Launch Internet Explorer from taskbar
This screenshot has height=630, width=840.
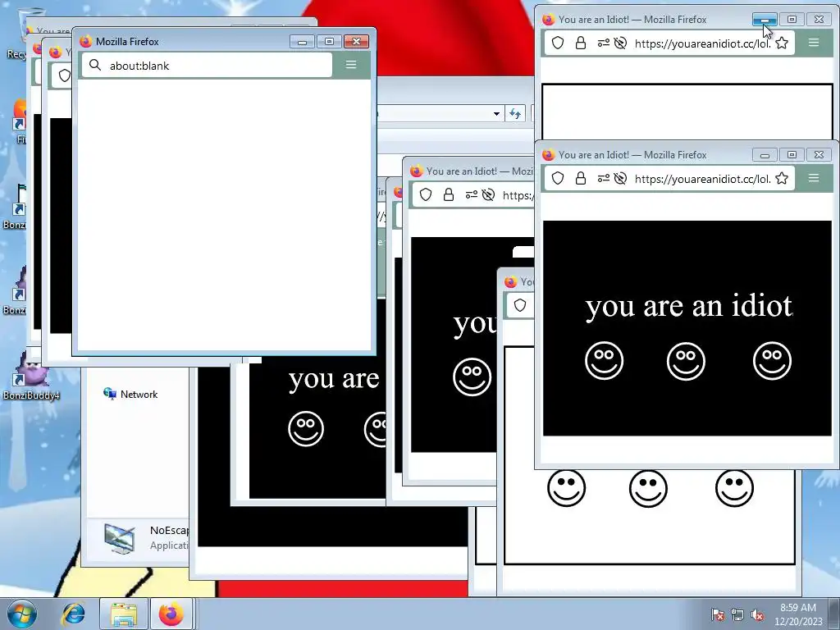point(74,614)
